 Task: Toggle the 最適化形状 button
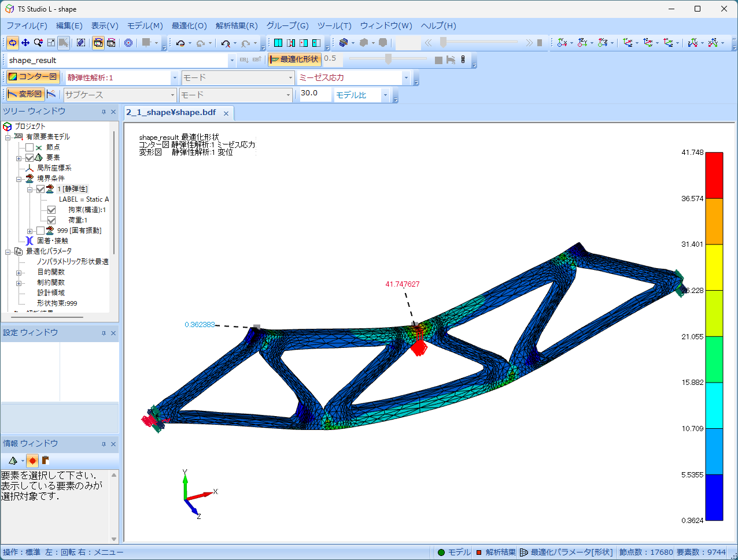(294, 60)
